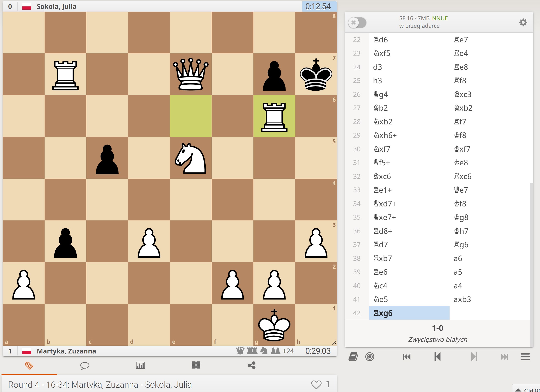Open the multiboard grid view tab
This screenshot has width=540, height=392.
(196, 365)
